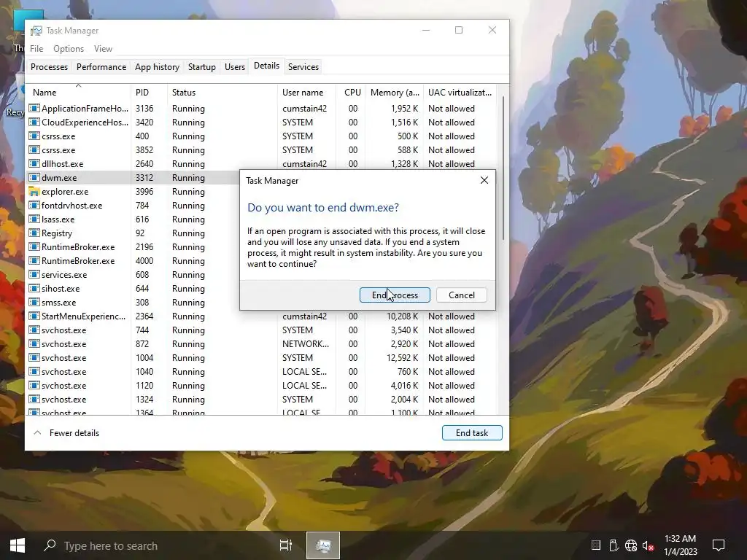
Task: Click the process list vertical scrollbar
Action: click(503, 167)
